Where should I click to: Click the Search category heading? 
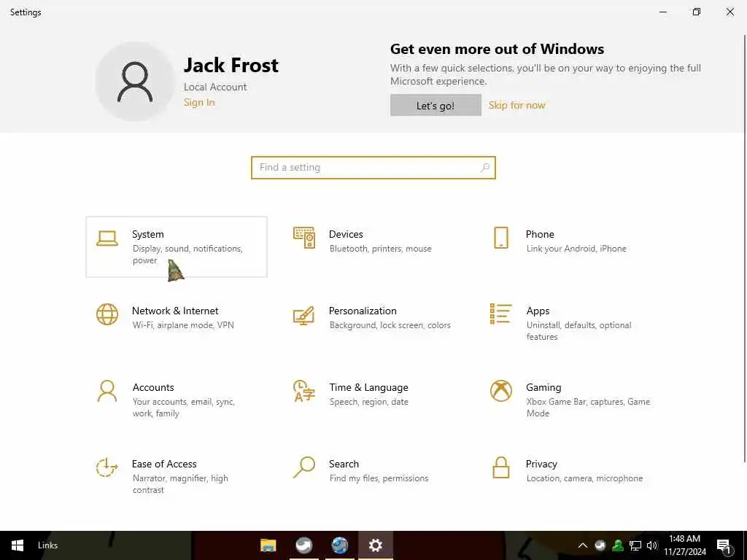[x=344, y=464]
